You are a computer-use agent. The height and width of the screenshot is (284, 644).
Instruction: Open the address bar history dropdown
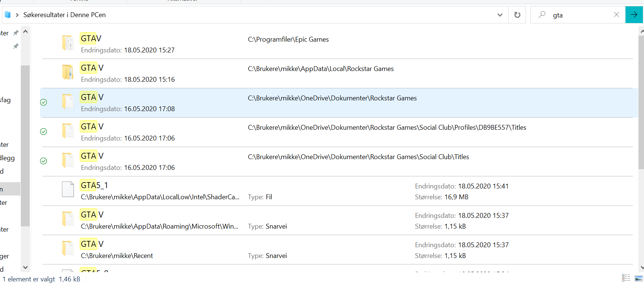[x=500, y=15]
